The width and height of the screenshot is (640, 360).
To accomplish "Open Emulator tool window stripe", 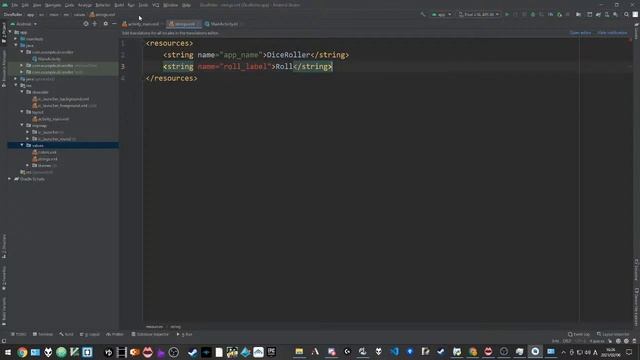I will (x=636, y=269).
